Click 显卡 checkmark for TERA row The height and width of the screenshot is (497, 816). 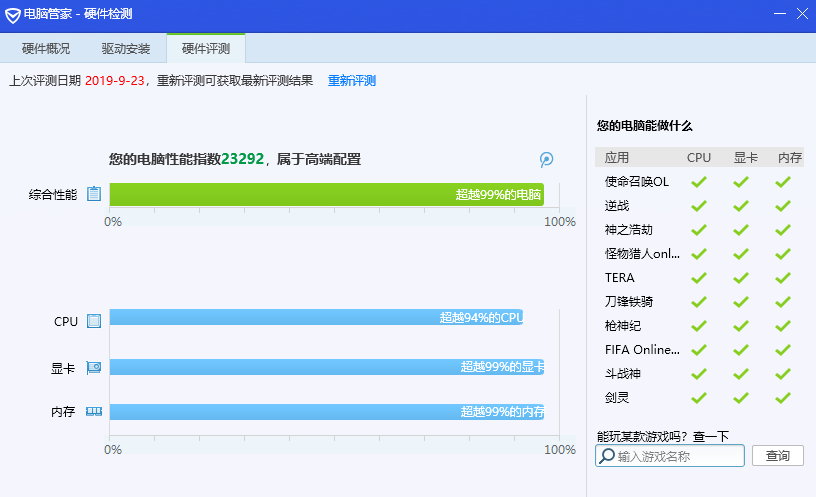741,278
